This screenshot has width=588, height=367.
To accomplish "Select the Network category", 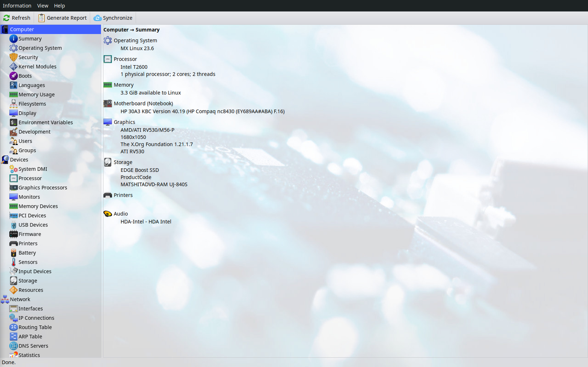I will tap(50, 299).
